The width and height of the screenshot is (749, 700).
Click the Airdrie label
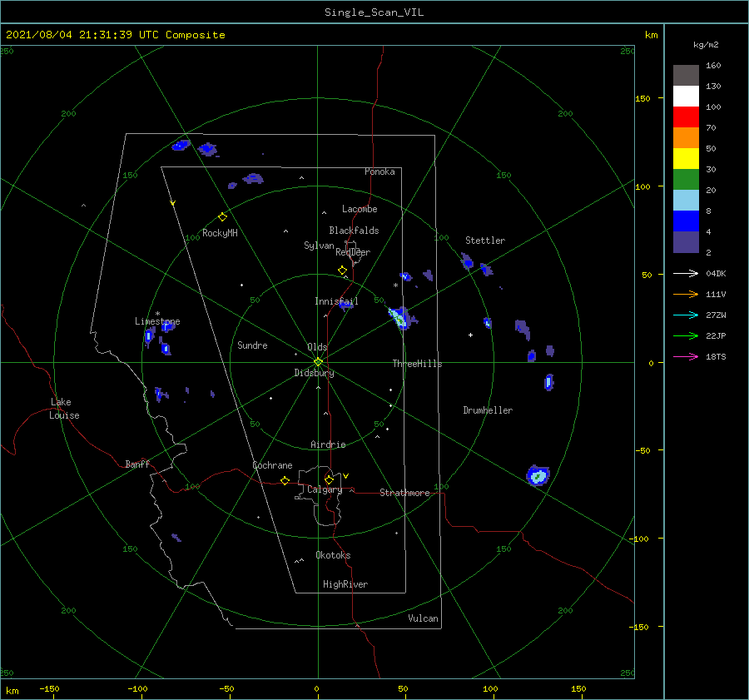pyautogui.click(x=328, y=444)
